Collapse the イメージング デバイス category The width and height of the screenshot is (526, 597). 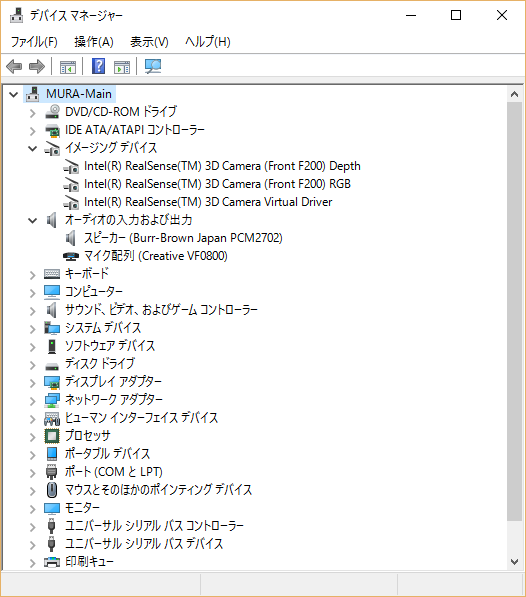point(33,148)
